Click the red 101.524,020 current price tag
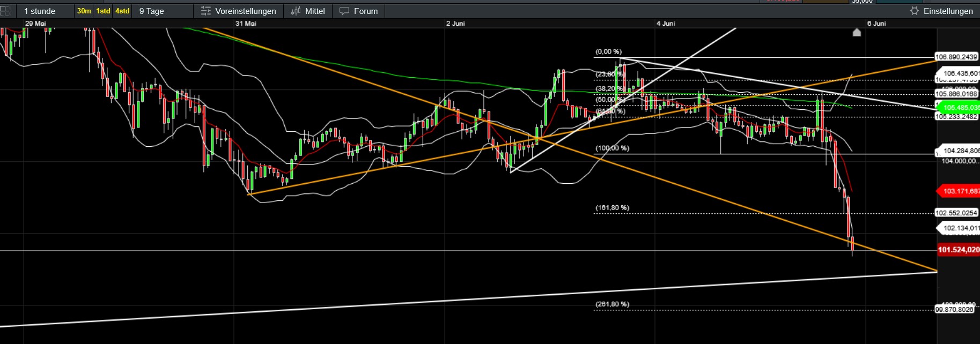The width and height of the screenshot is (980, 344). coord(959,250)
